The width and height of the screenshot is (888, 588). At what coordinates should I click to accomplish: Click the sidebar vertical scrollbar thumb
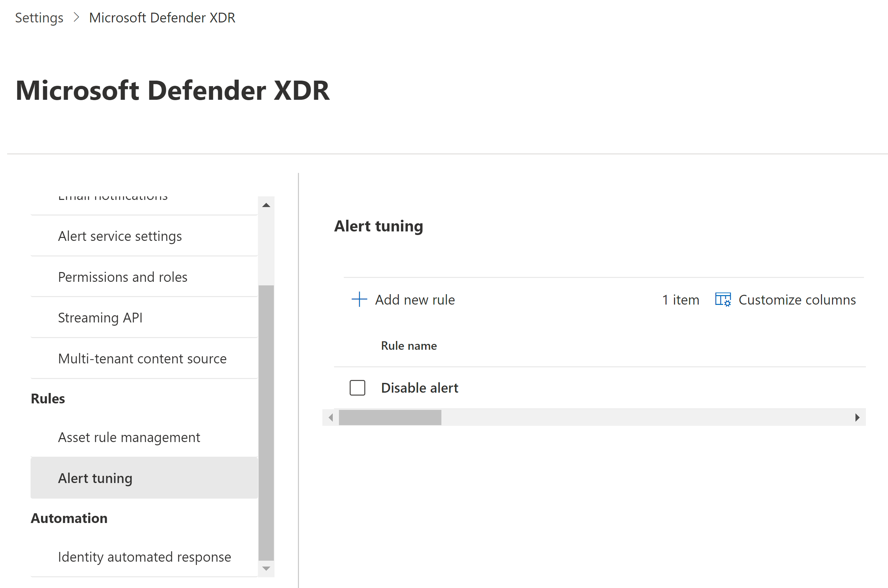coord(266,423)
